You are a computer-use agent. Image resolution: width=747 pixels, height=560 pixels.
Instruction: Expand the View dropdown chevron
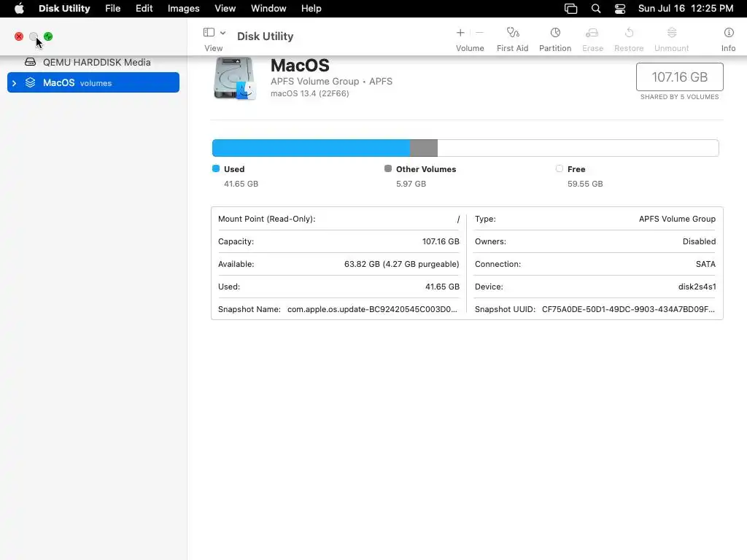(222, 33)
